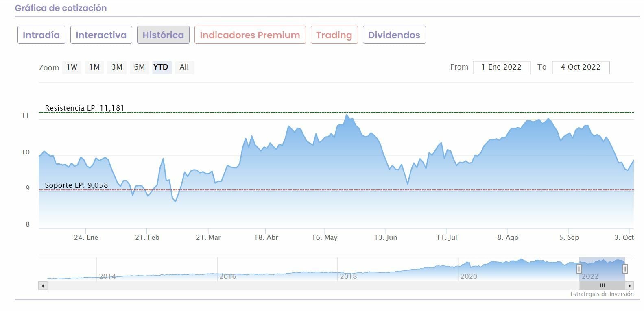
Task: Switch to the Trading tab
Action: coord(334,35)
